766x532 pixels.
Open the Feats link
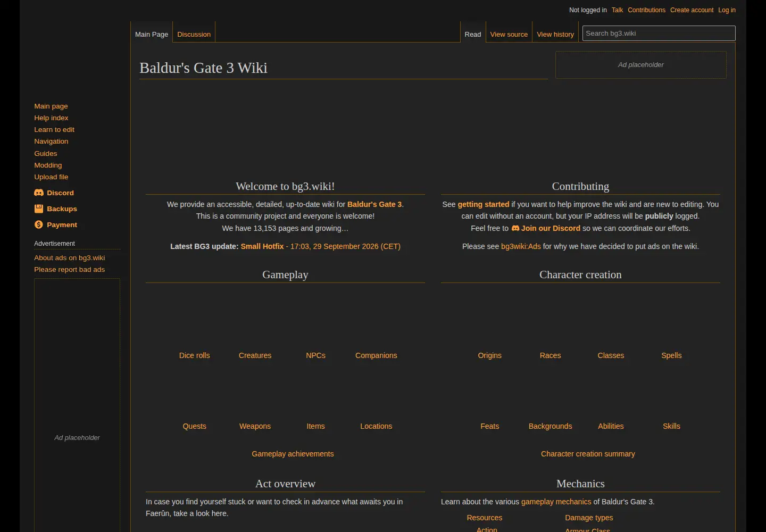pos(490,426)
